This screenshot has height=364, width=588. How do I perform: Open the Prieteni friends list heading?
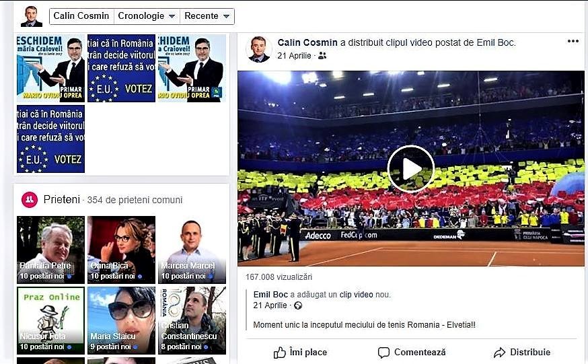[x=61, y=199]
